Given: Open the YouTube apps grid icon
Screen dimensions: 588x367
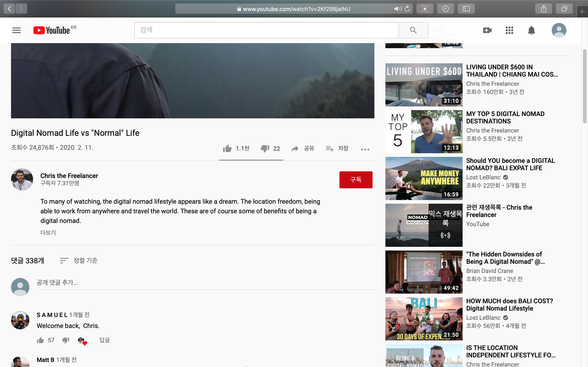Looking at the screenshot, I should click(509, 30).
